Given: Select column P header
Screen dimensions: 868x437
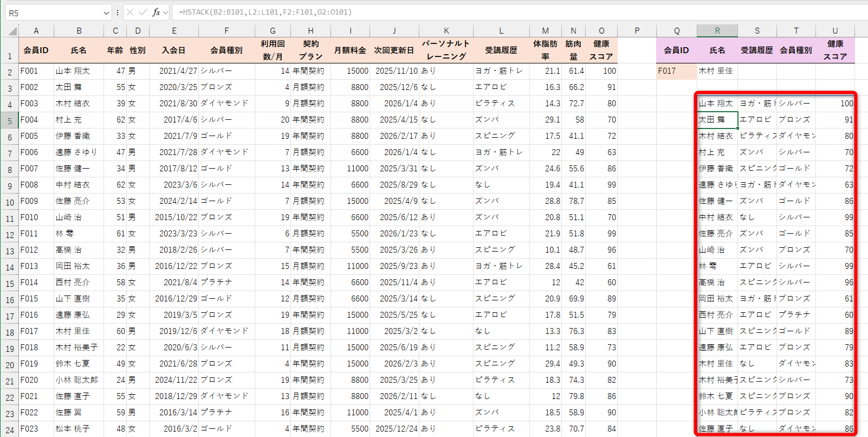Looking at the screenshot, I should pos(637,31).
